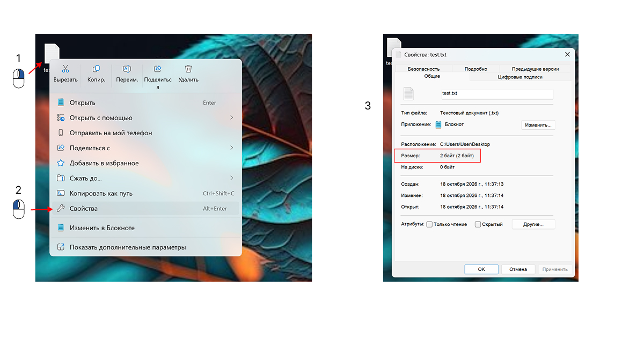The width and height of the screenshot is (644, 338).
Task: Open Показать дополнительные параметры
Action: [x=145, y=247]
